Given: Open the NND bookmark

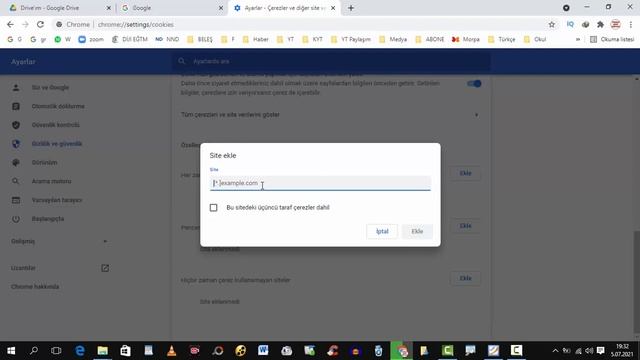Looking at the screenshot, I should [x=167, y=39].
